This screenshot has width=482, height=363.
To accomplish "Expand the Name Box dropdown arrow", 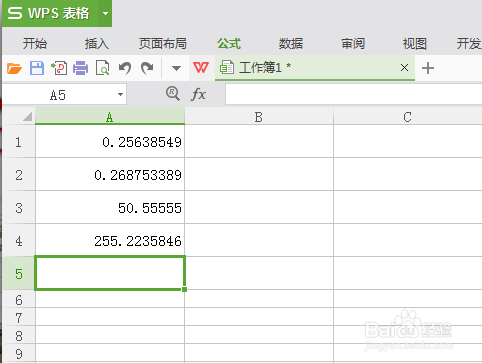I will click(x=120, y=94).
